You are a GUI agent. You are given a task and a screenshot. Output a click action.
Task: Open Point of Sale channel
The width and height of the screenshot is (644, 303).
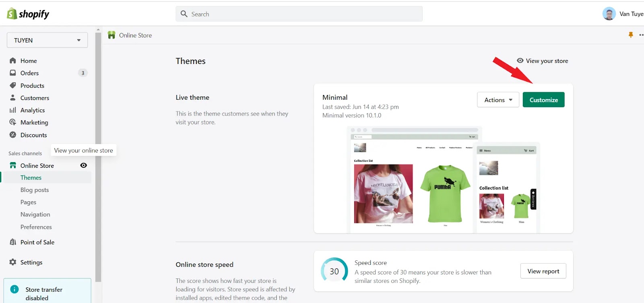tap(37, 242)
